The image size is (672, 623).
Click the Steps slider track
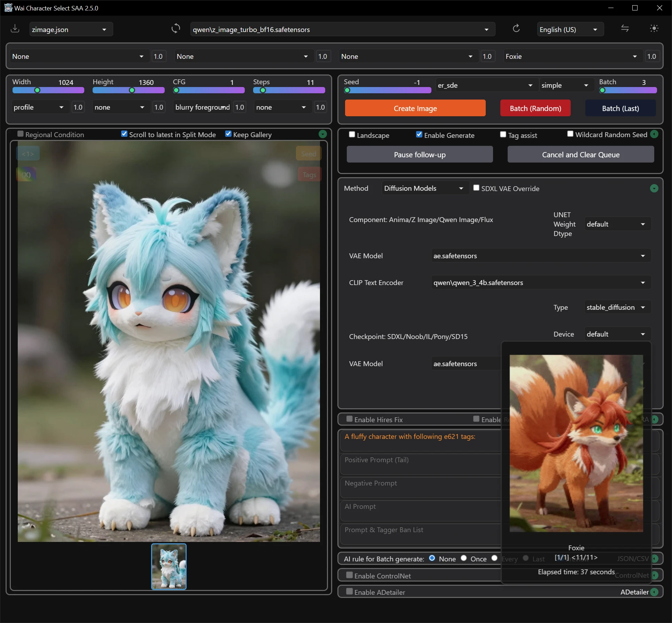click(289, 90)
